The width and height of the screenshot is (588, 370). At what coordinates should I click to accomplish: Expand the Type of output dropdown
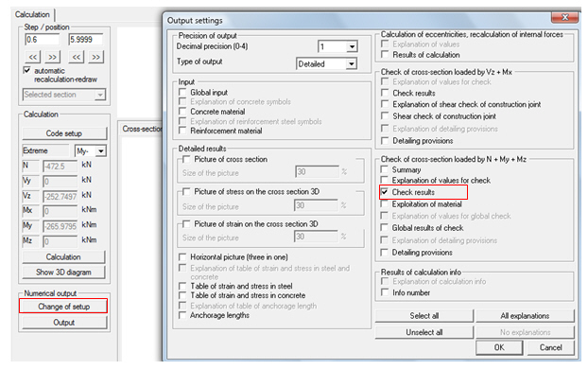pos(351,63)
